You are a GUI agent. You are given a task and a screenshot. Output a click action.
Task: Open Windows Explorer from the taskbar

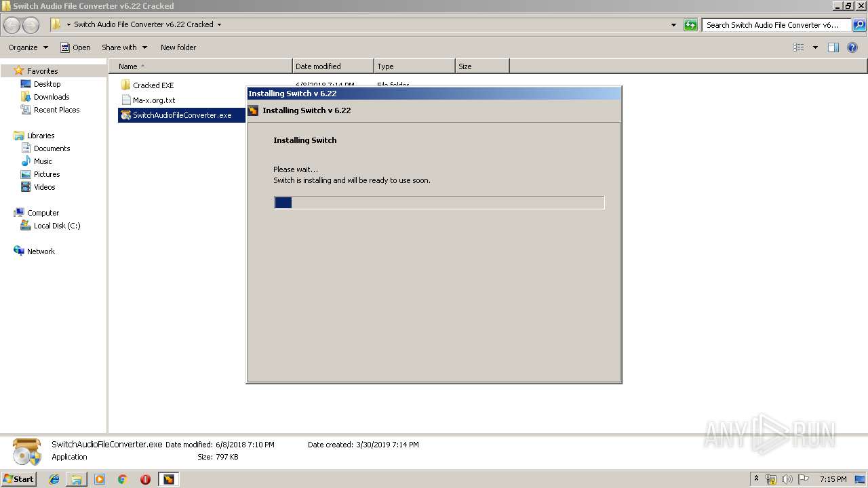[x=77, y=479]
